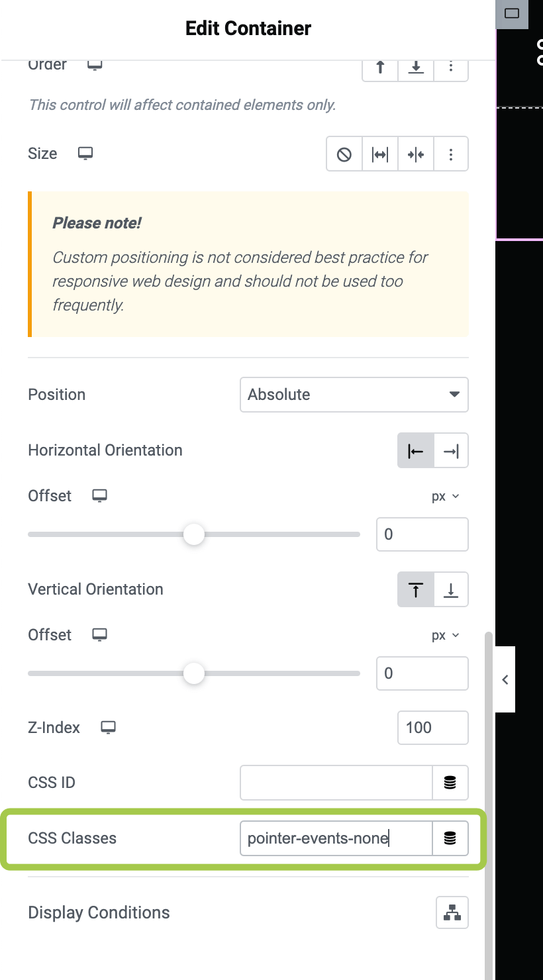Click the Z-Index input field
The image size is (543, 980).
(432, 728)
